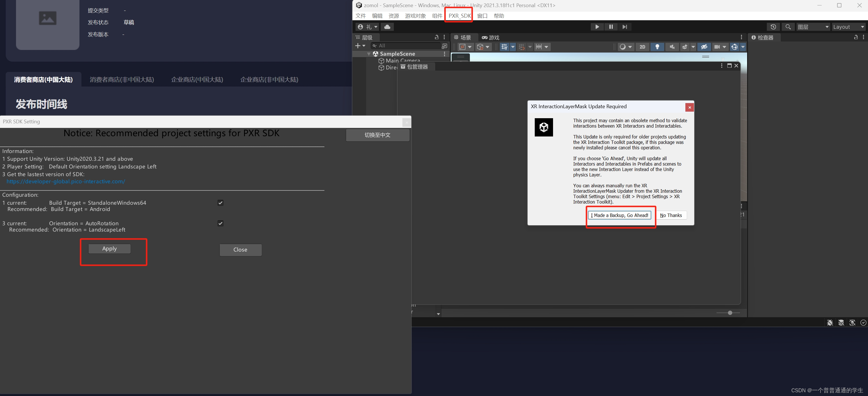
Task: Expand the snap increment dropdown arrow
Action: tap(546, 47)
